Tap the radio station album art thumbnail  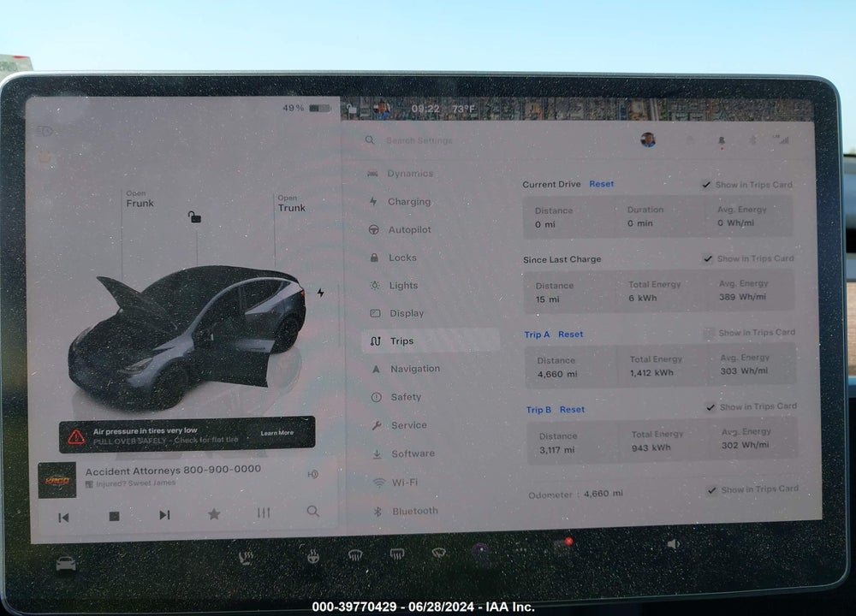click(x=57, y=481)
